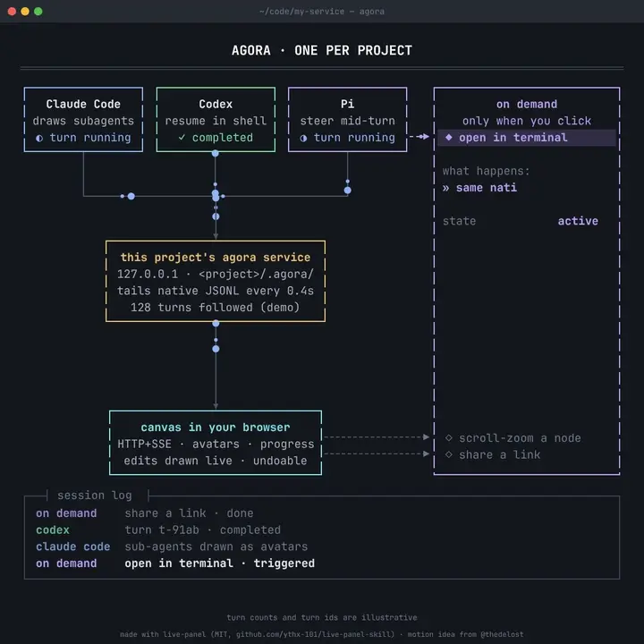Click 'claude code' label in session log

pyautogui.click(x=72, y=547)
